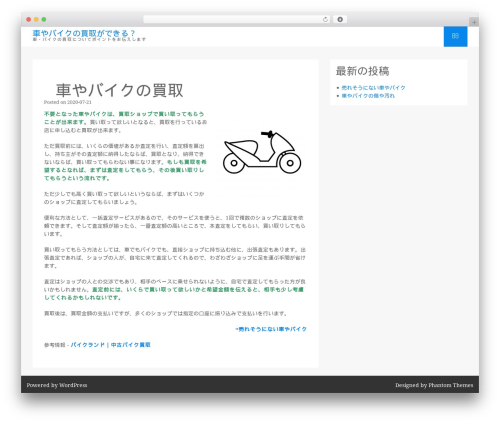Open recent post 売れそうにない車やバイク in sidebar
This screenshot has width=500, height=423.
coord(373,88)
